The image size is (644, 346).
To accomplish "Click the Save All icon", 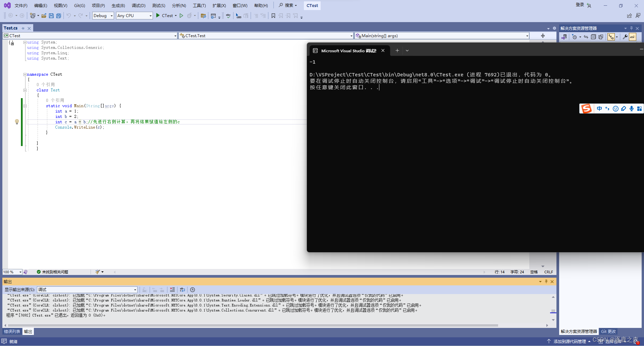I will pyautogui.click(x=59, y=16).
